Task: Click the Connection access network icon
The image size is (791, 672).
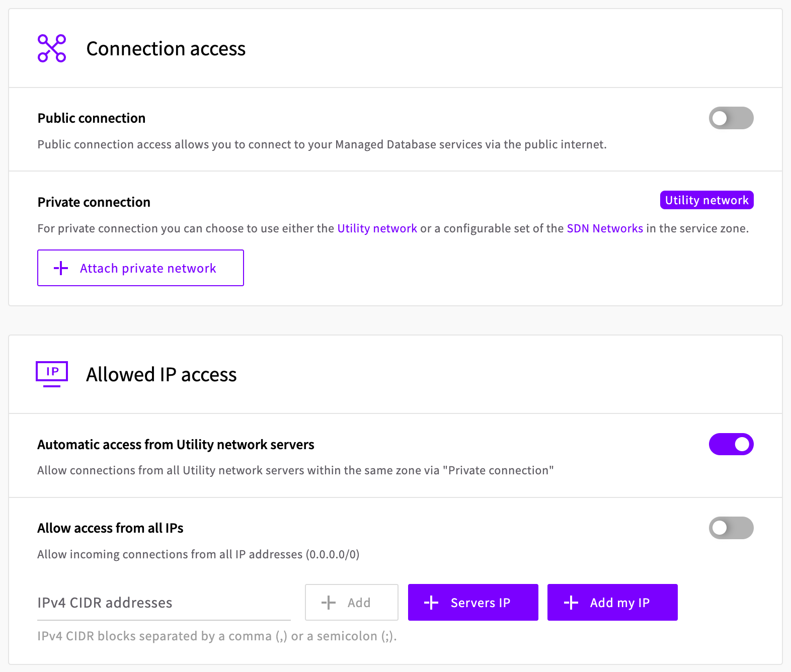Action: click(52, 48)
